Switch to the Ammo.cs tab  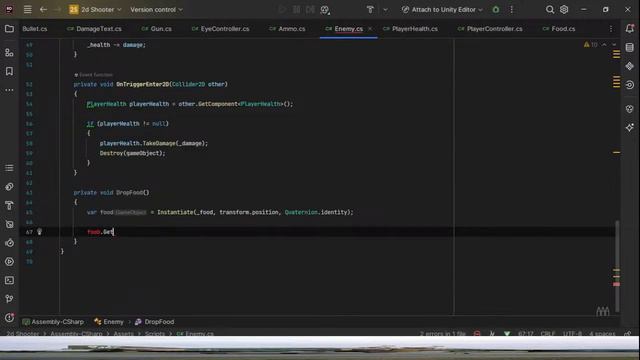287,29
